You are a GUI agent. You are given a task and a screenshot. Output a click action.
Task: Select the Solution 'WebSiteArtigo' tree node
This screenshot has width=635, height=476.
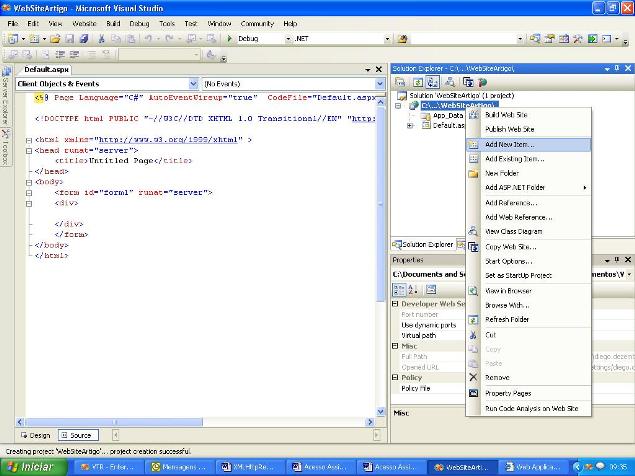tap(461, 96)
